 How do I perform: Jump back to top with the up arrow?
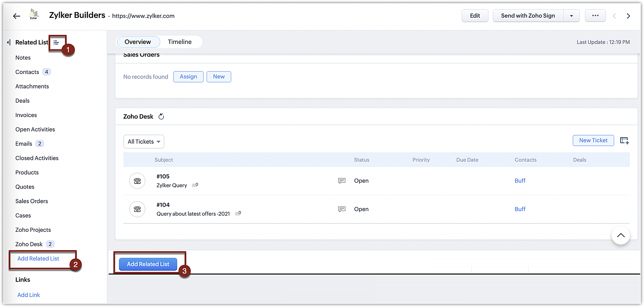[620, 235]
